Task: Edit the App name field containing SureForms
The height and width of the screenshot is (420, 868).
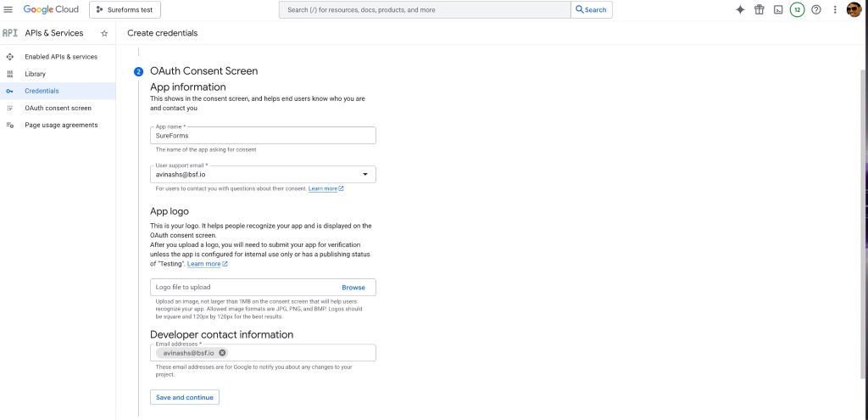Action: [x=263, y=135]
